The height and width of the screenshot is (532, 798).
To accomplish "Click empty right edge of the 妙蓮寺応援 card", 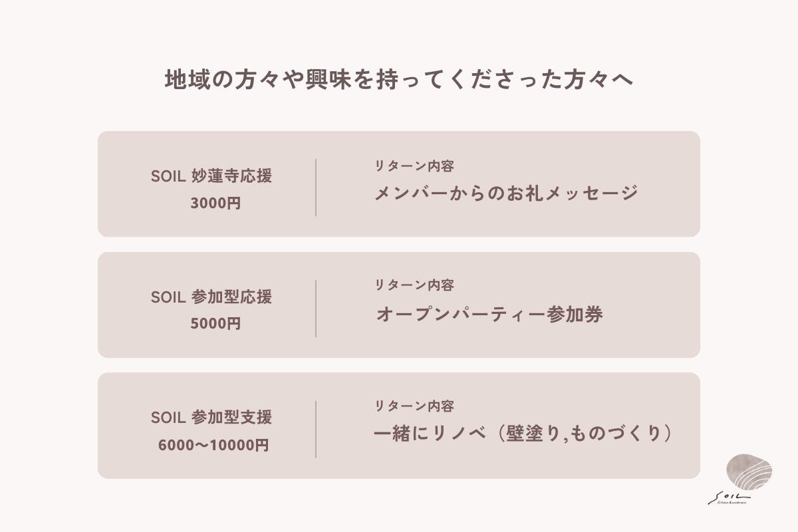I will 672,184.
